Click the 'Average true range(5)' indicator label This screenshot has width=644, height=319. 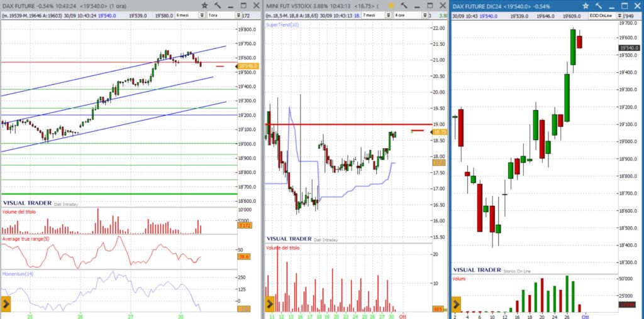(x=26, y=238)
